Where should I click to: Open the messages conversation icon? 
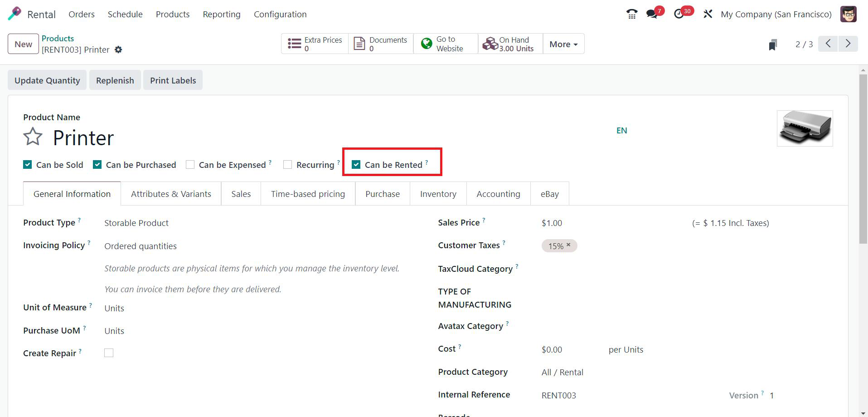pos(652,15)
